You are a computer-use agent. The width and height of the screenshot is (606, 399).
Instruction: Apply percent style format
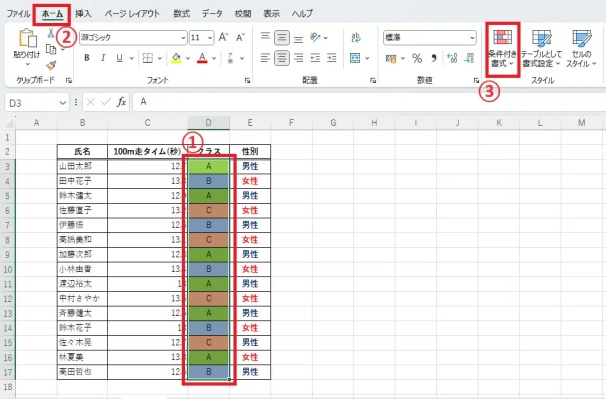(417, 58)
